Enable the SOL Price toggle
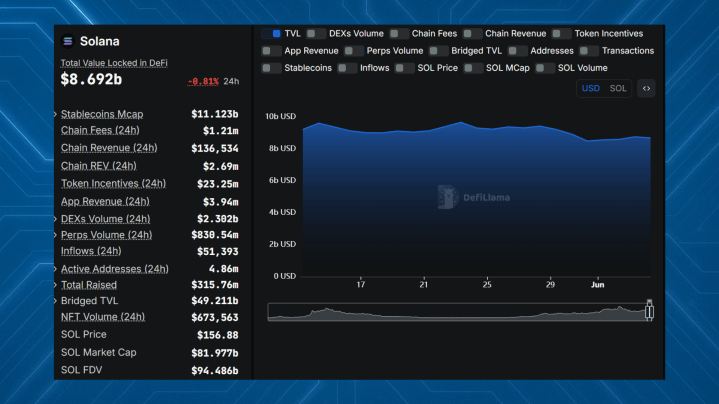719x404 pixels. point(404,68)
